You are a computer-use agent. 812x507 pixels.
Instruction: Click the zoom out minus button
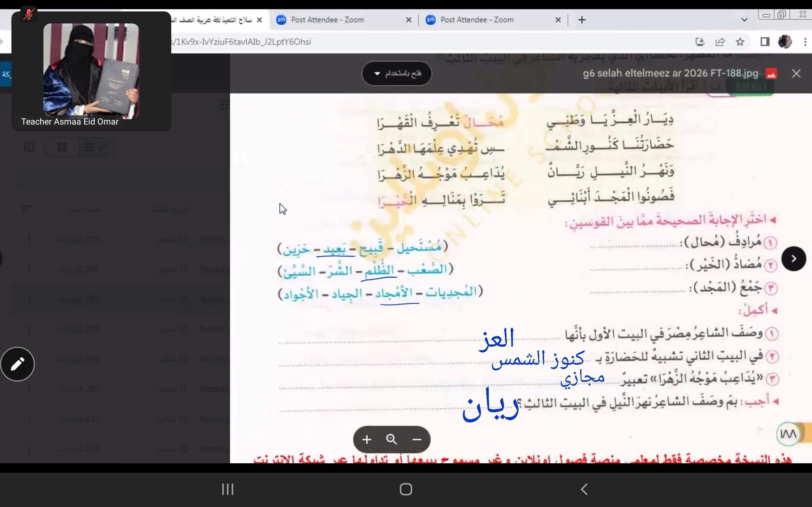click(417, 440)
